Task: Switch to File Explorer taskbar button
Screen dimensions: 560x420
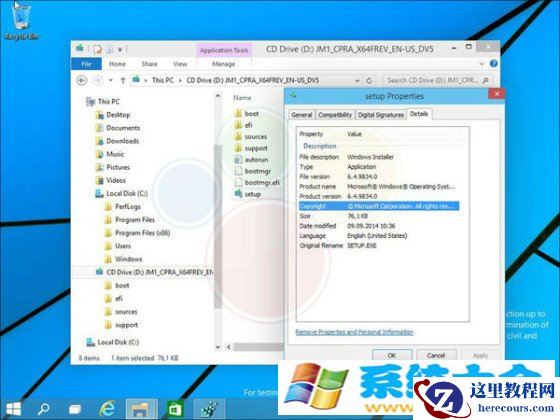Action: click(141, 409)
